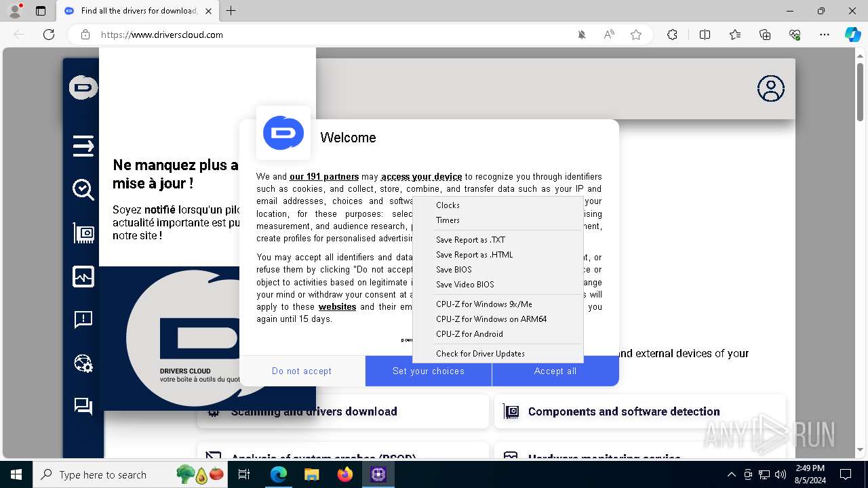Open the access your device link
This screenshot has height=488, width=868.
click(422, 177)
